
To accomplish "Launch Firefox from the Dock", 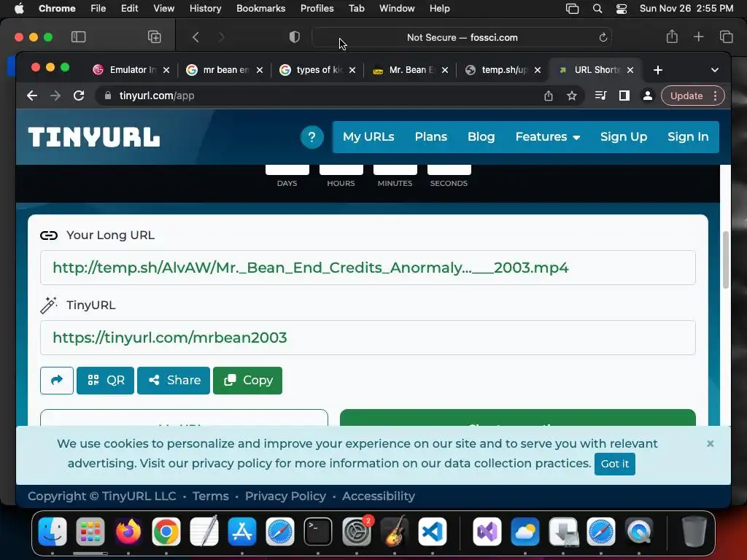I will [128, 532].
